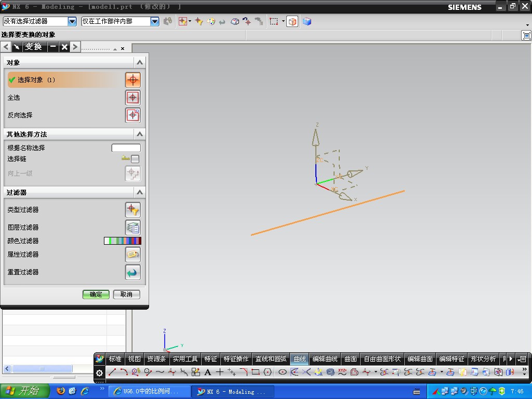Switch to the 视图 toolbar tab
The height and width of the screenshot is (399, 532).
point(135,358)
